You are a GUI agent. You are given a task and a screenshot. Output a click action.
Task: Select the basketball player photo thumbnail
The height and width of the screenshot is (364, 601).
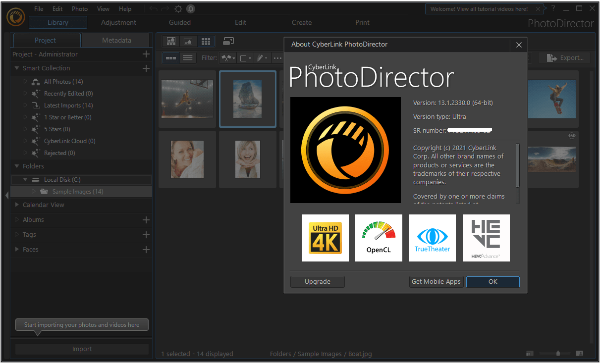click(187, 99)
